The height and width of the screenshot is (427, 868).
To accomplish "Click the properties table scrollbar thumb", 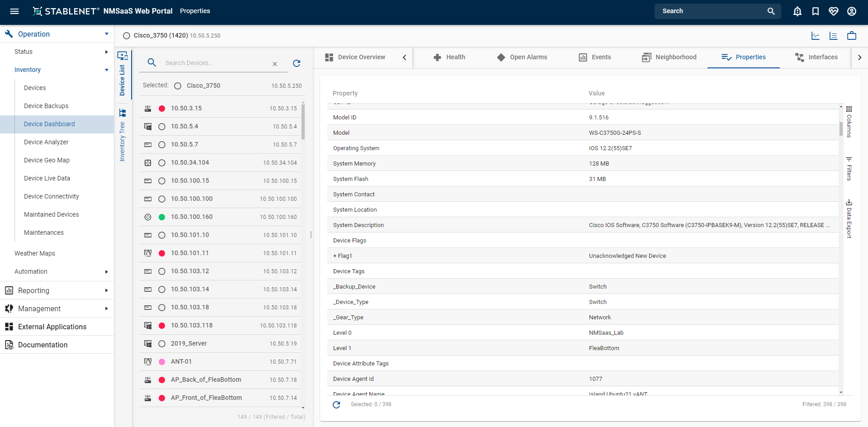I will [841, 128].
